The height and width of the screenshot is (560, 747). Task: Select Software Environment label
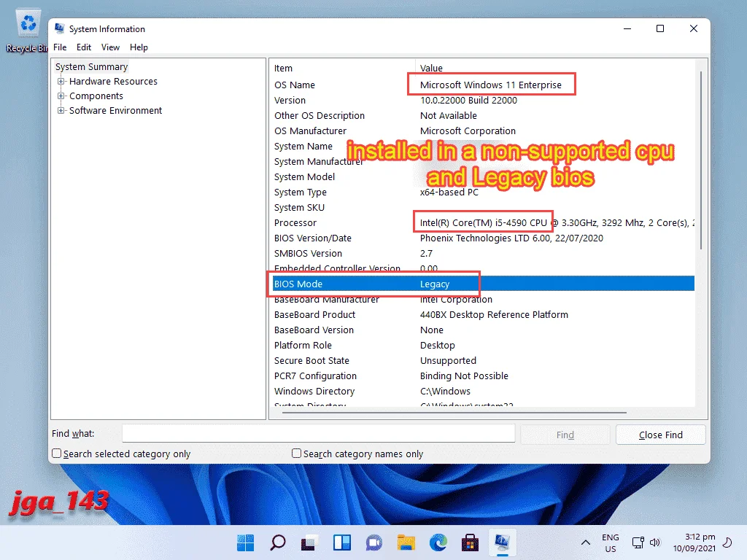pos(116,111)
